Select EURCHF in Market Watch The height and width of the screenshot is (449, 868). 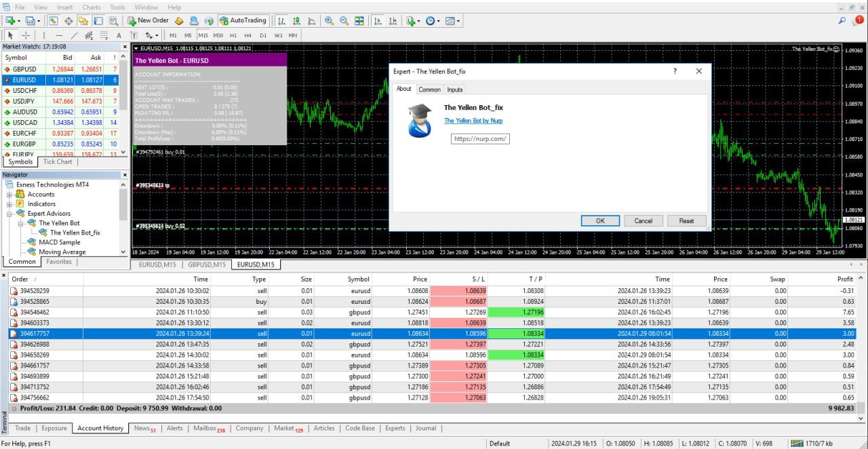click(24, 134)
